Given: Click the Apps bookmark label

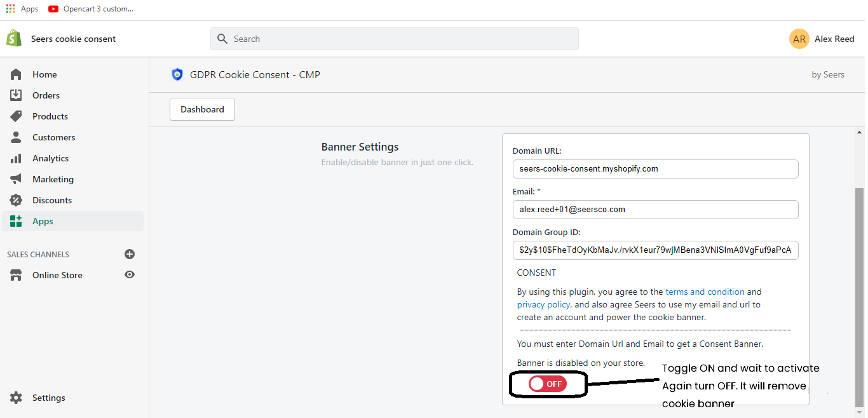Looking at the screenshot, I should pyautogui.click(x=29, y=9).
